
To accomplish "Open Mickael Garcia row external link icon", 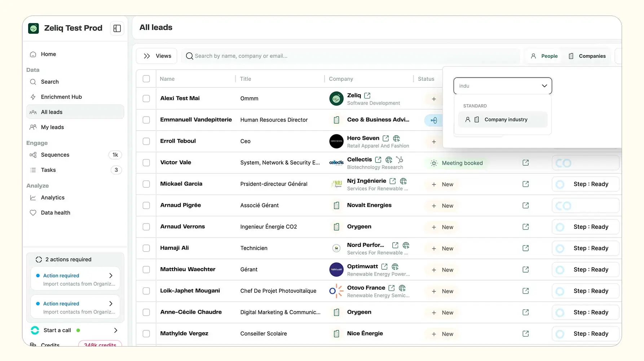I will (526, 184).
